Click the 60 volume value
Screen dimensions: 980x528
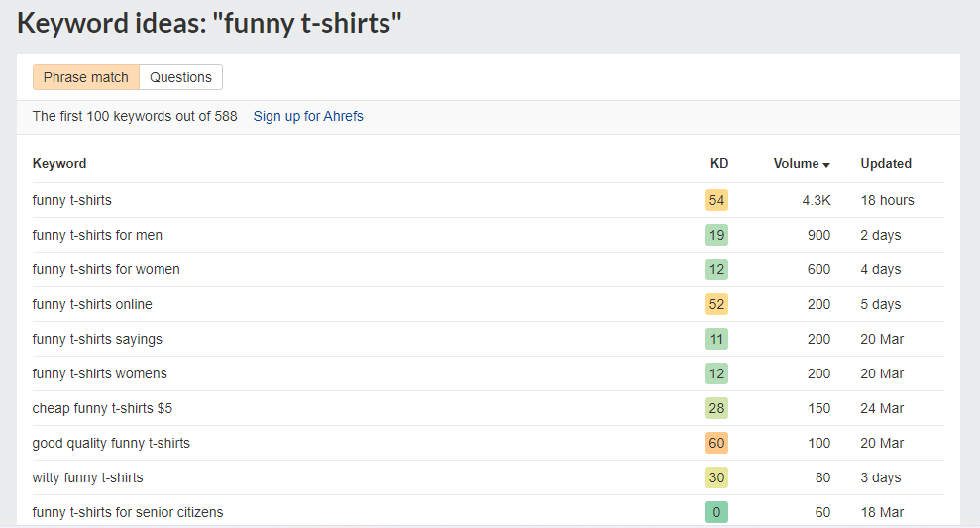tap(823, 512)
